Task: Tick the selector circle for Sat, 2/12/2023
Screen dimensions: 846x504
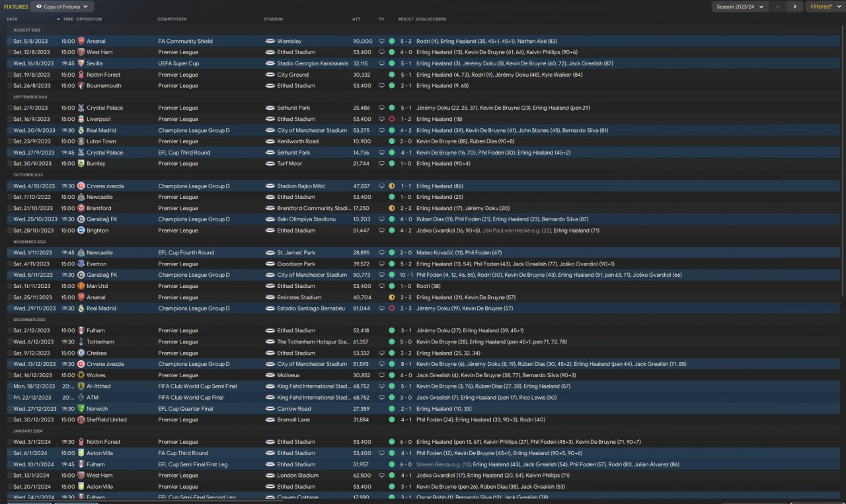Action: coord(10,331)
